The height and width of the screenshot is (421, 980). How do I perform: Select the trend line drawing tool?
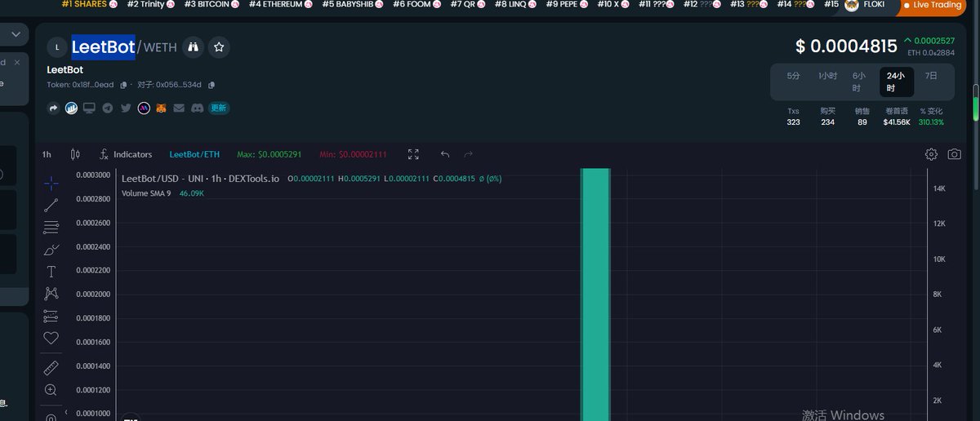coord(51,205)
